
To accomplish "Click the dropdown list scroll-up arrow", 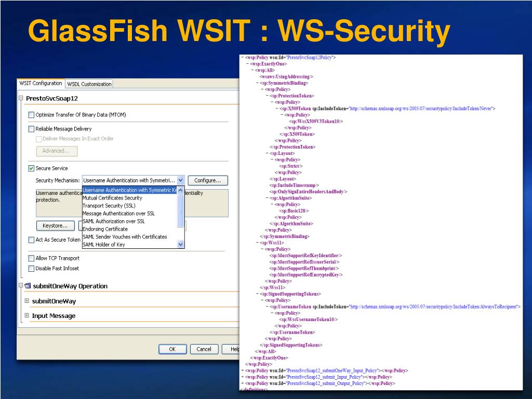I will coord(180,190).
